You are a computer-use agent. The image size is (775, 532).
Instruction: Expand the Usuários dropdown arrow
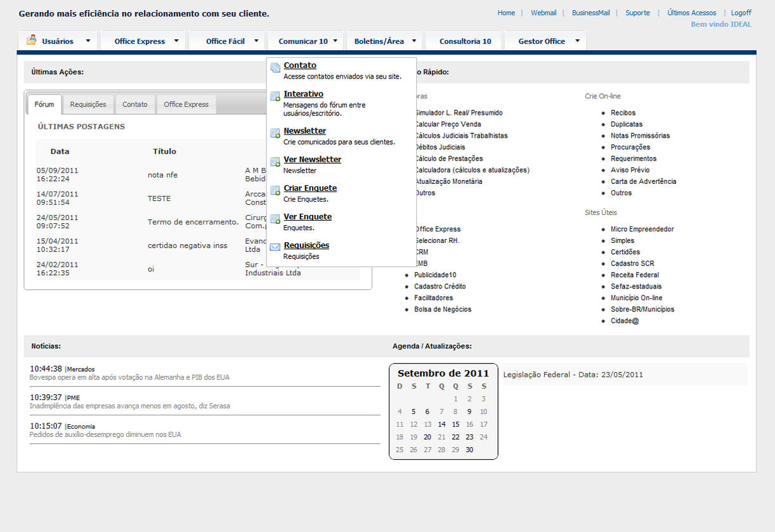point(88,41)
